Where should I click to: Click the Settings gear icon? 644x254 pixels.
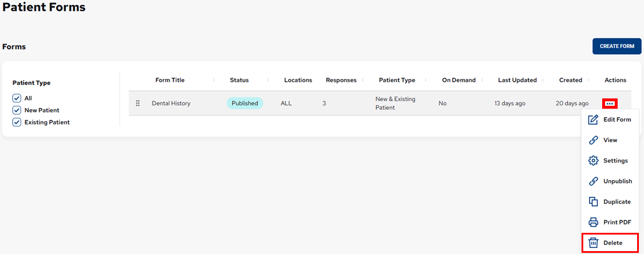click(x=594, y=161)
